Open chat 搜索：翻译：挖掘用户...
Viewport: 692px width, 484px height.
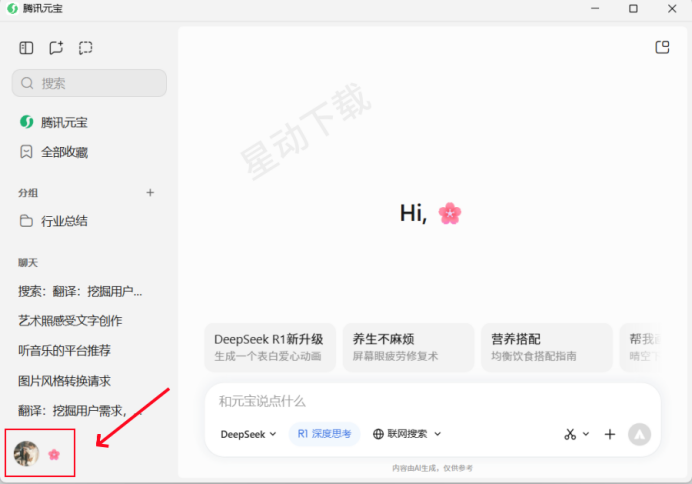pos(80,291)
